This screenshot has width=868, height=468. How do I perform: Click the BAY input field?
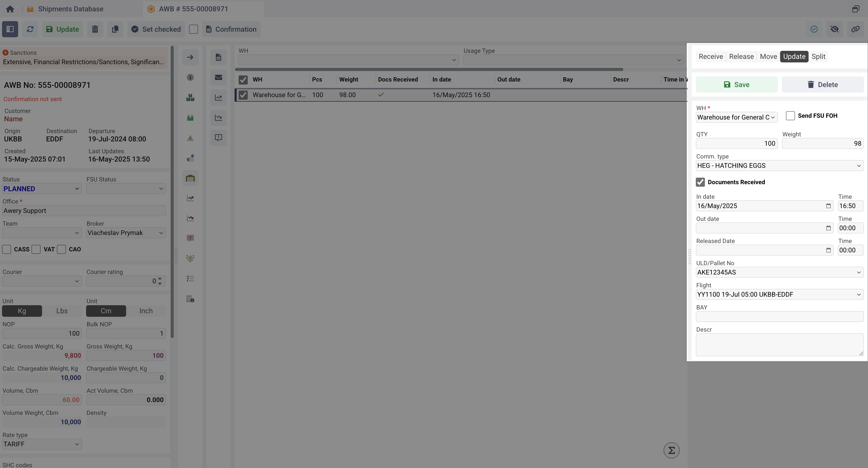[779, 317]
